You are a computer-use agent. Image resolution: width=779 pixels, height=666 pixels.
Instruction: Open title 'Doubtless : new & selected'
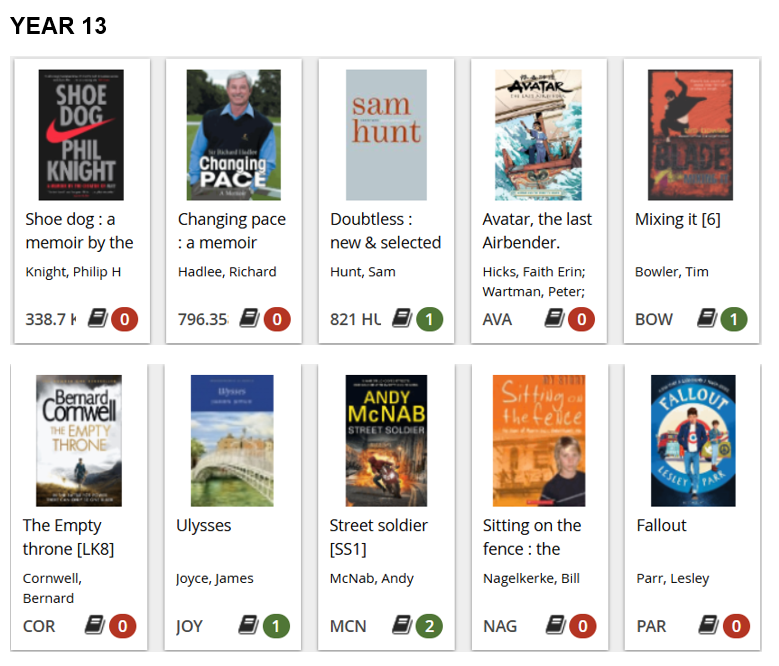[386, 231]
